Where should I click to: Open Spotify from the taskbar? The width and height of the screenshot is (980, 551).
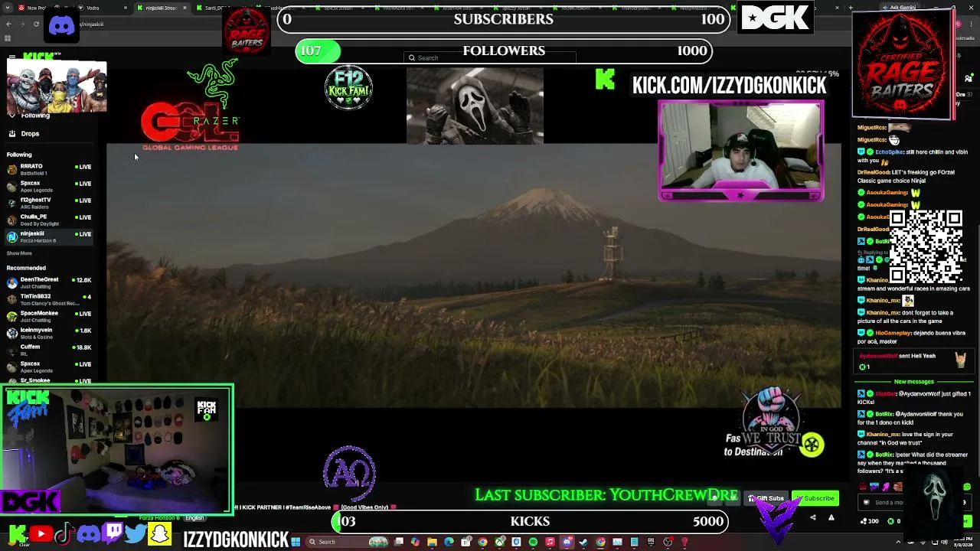(534, 542)
